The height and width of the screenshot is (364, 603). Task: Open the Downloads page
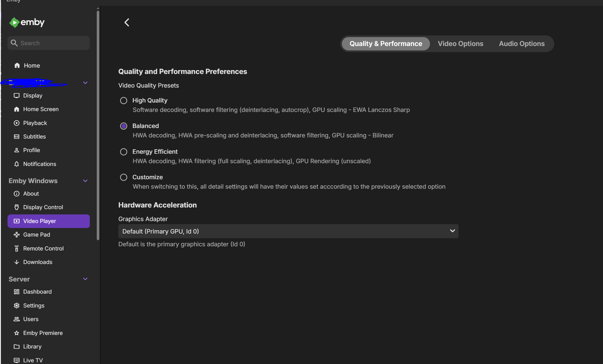38,262
